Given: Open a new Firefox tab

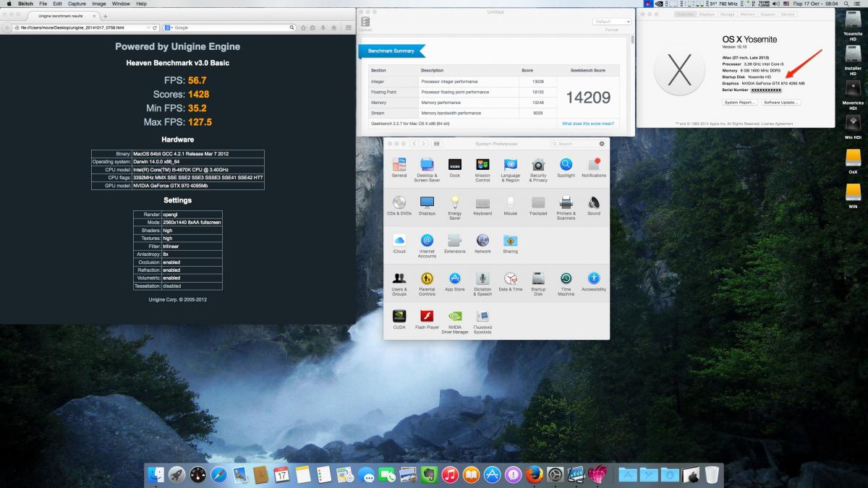Looking at the screenshot, I should tap(106, 16).
